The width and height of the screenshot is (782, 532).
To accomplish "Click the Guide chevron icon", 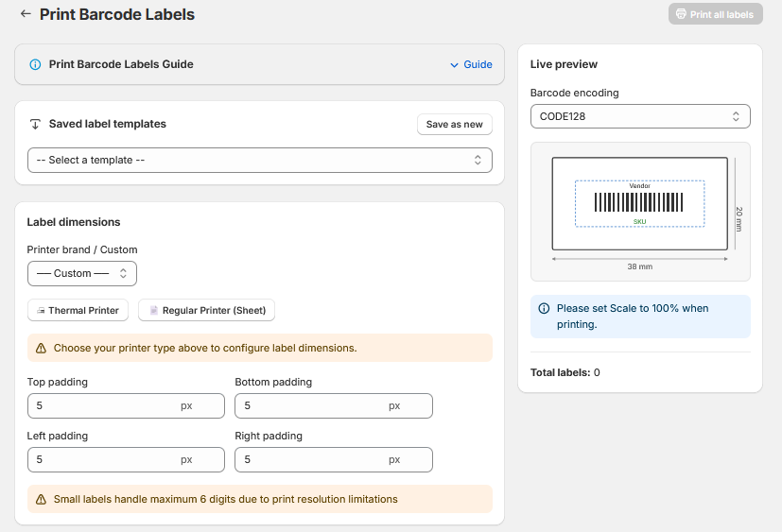I will coord(454,65).
